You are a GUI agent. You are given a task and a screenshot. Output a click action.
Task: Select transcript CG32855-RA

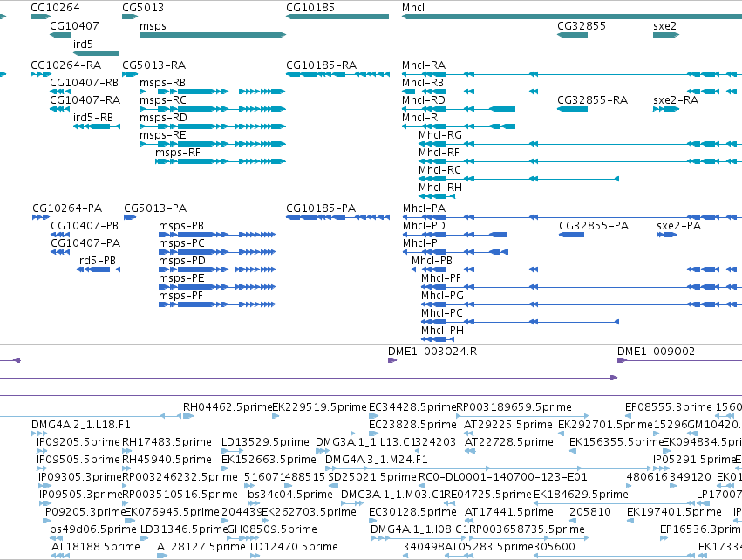[x=572, y=109]
